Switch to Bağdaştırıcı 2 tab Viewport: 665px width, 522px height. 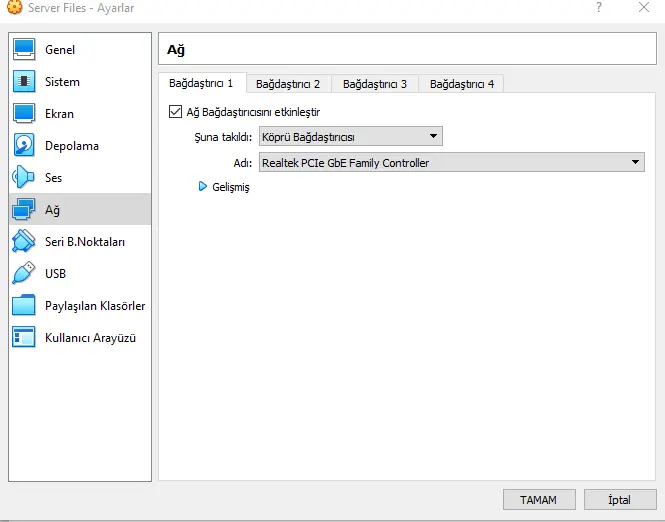coord(288,84)
